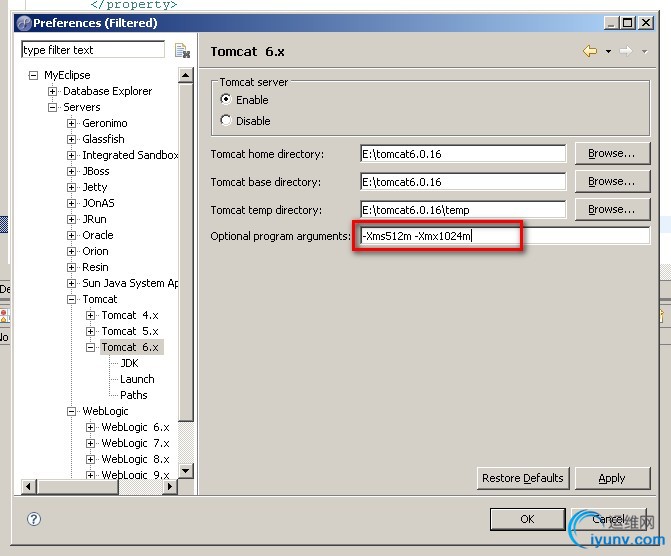The width and height of the screenshot is (671, 556).
Task: Expand the WebLogic 6.x node
Action: [x=90, y=427]
